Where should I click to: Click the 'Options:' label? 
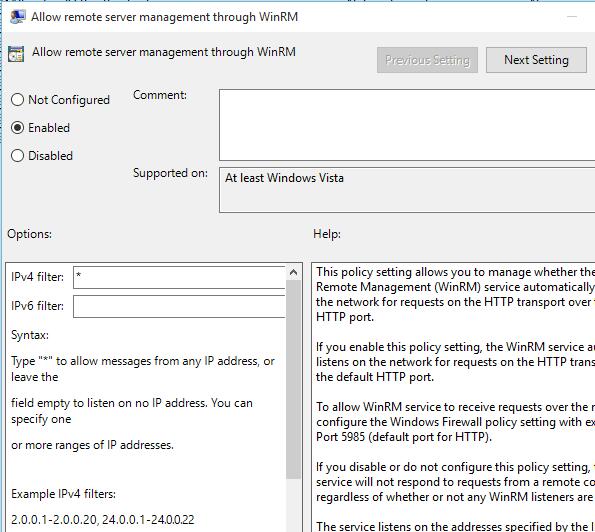point(30,234)
